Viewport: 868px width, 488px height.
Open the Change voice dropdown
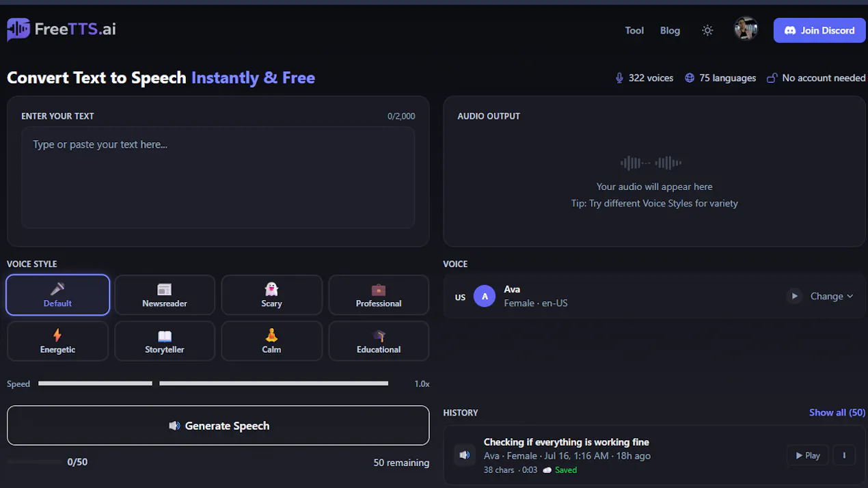click(x=832, y=296)
